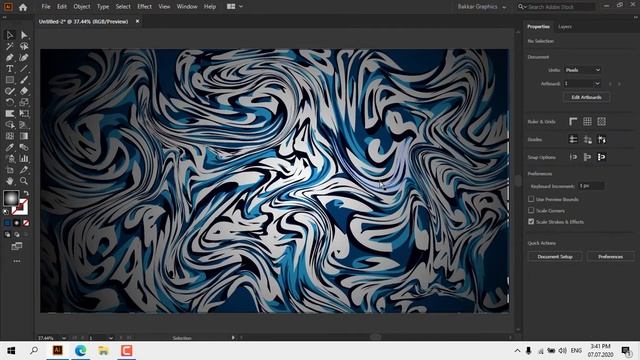Open the Change Screen Mode button
640x360 pixels.
pyautogui.click(x=17, y=246)
